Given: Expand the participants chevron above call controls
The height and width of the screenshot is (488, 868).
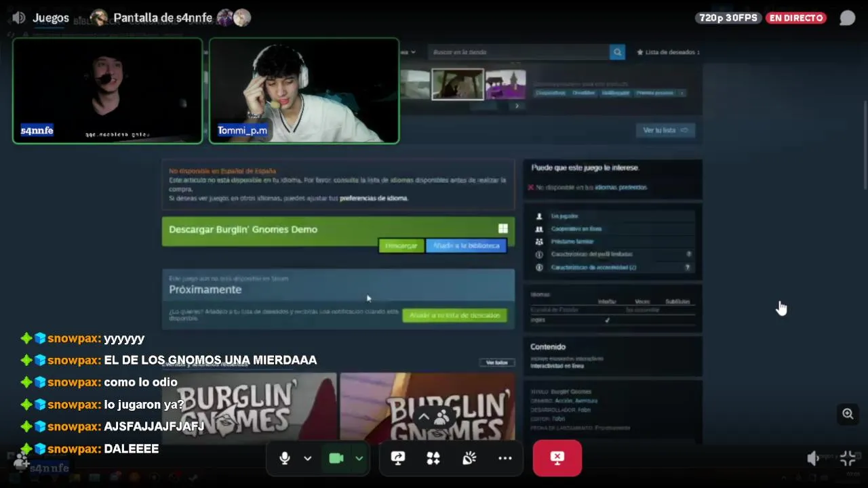Looking at the screenshot, I should tap(423, 417).
